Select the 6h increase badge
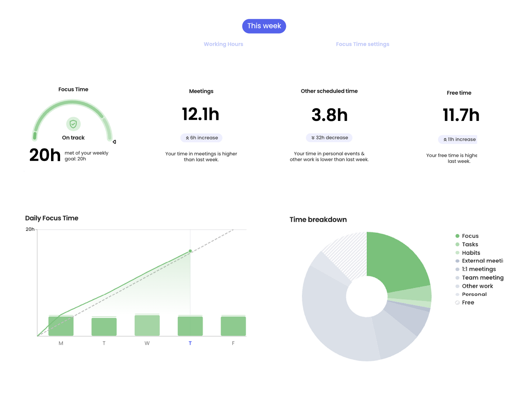Image resolution: width=532 pixels, height=393 pixels. tap(202, 138)
